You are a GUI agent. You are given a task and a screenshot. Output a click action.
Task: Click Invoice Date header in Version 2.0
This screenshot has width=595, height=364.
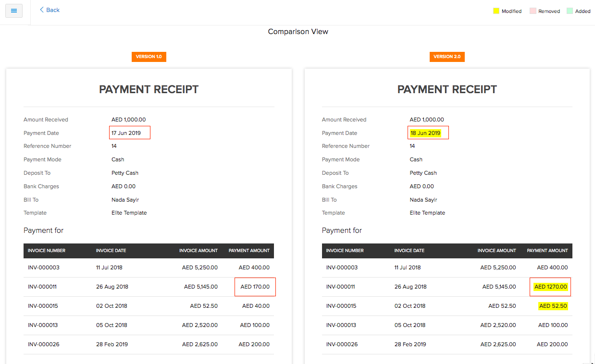click(409, 251)
